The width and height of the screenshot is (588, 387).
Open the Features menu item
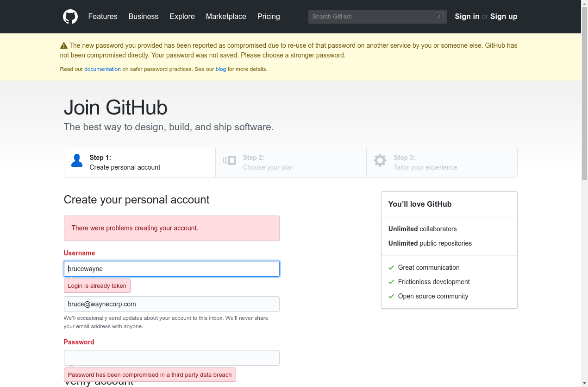pyautogui.click(x=103, y=16)
